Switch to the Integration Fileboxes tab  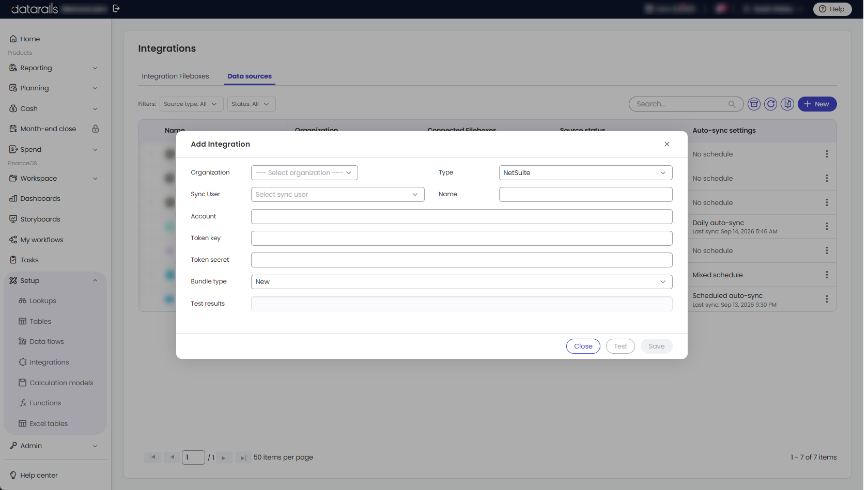(x=175, y=76)
